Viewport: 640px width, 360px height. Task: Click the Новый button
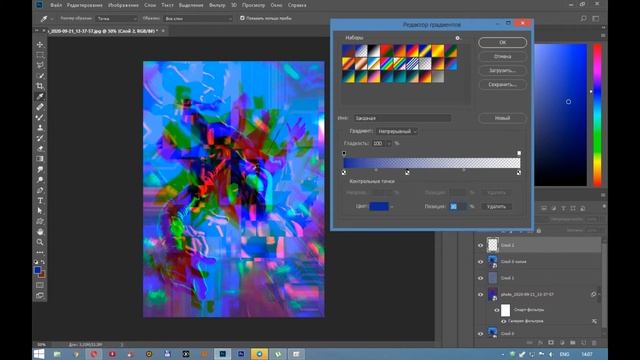coord(502,118)
